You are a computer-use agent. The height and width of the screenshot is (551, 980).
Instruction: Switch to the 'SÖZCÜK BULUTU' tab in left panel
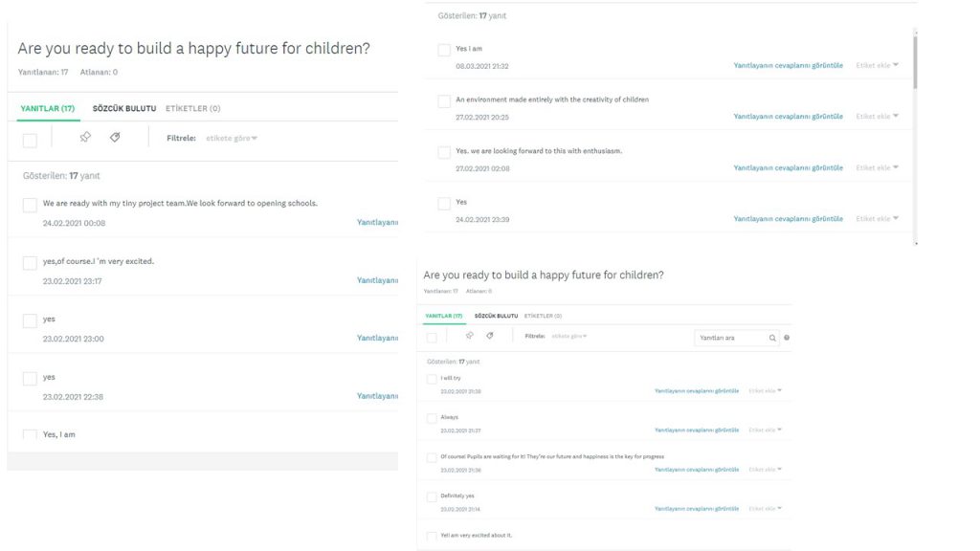pyautogui.click(x=124, y=109)
